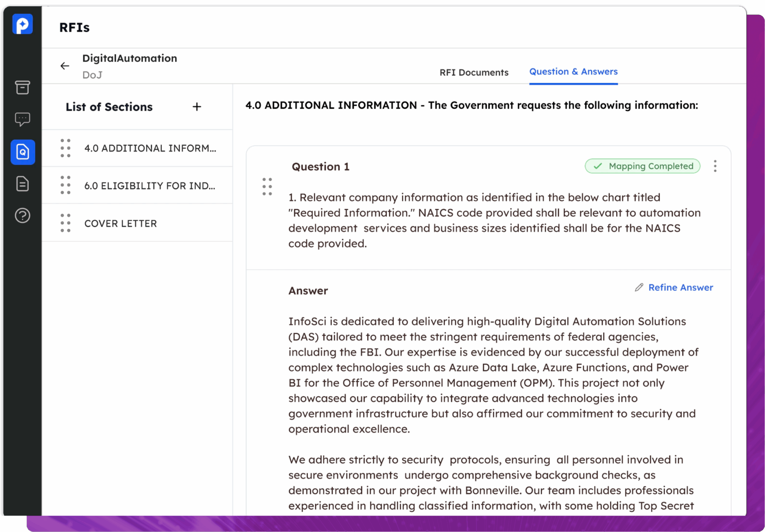
Task: Select 6.0 ELIGIBILITY FOR IND... section
Action: coord(149,186)
